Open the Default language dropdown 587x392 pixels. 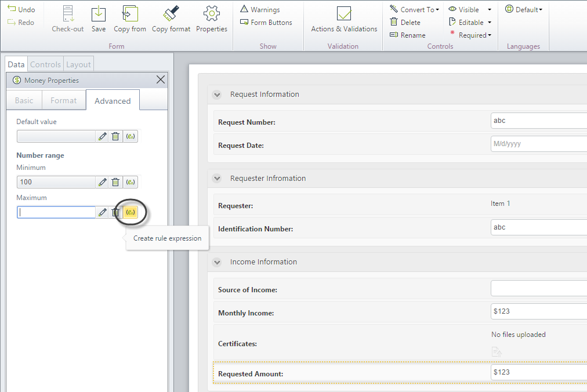click(x=524, y=9)
